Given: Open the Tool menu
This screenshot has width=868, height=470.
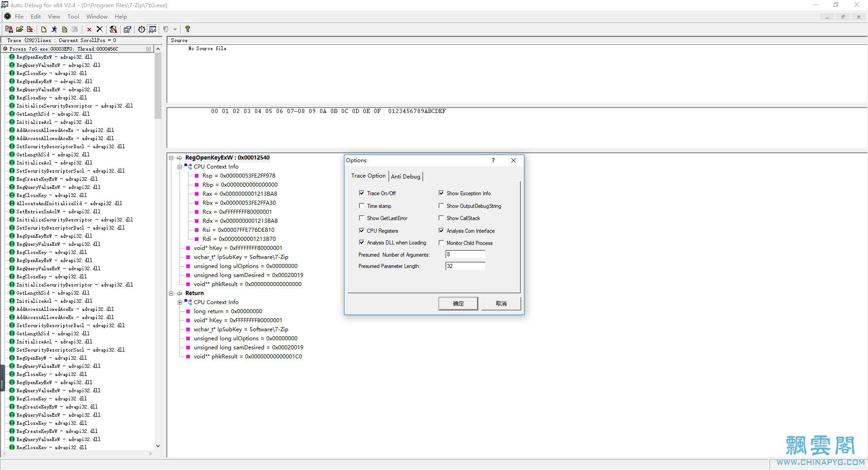Looking at the screenshot, I should [x=73, y=16].
